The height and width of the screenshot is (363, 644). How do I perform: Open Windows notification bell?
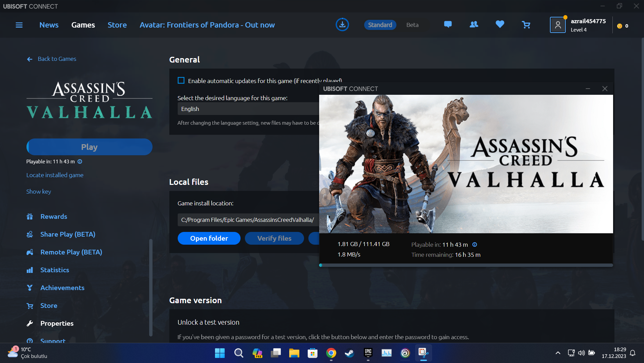pyautogui.click(x=633, y=353)
